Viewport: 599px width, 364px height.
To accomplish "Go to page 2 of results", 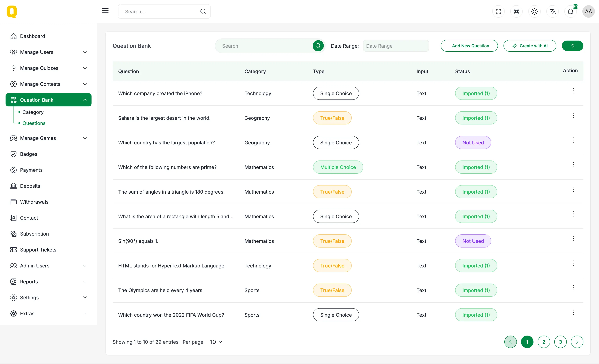I will [x=544, y=342].
